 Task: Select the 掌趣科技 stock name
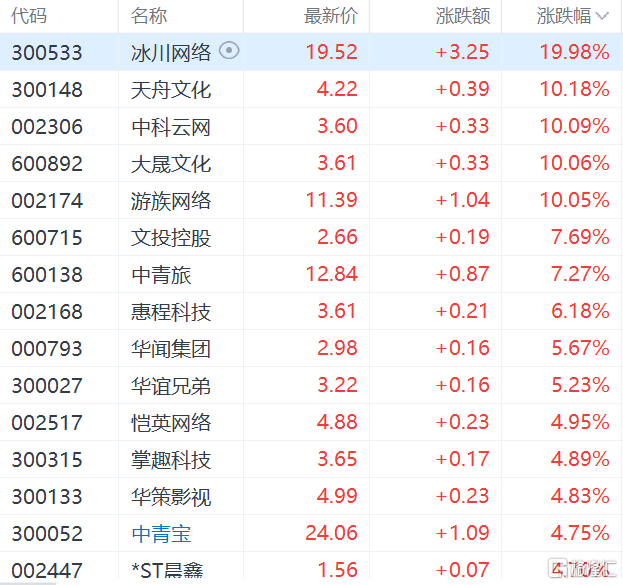click(171, 460)
